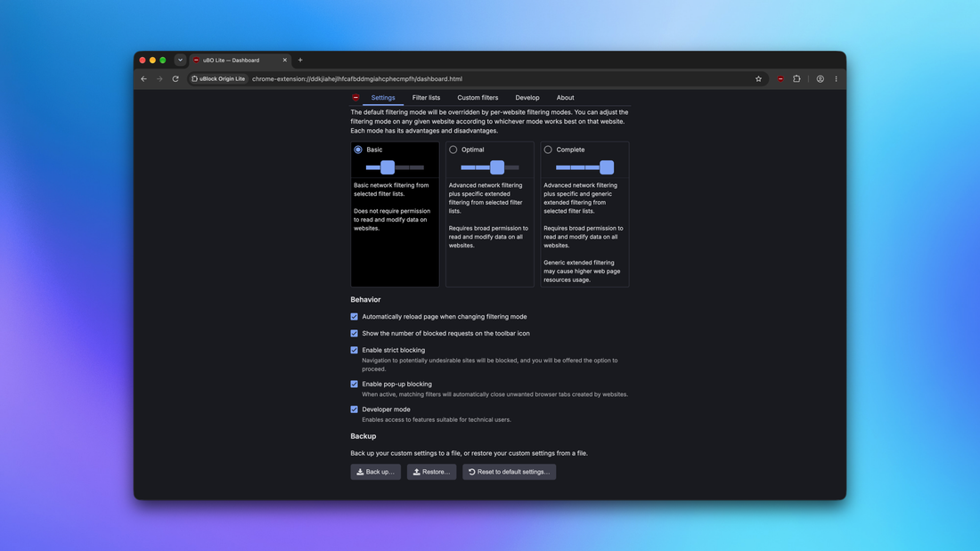Click the Restore… button
980x551 pixels.
[x=431, y=472]
